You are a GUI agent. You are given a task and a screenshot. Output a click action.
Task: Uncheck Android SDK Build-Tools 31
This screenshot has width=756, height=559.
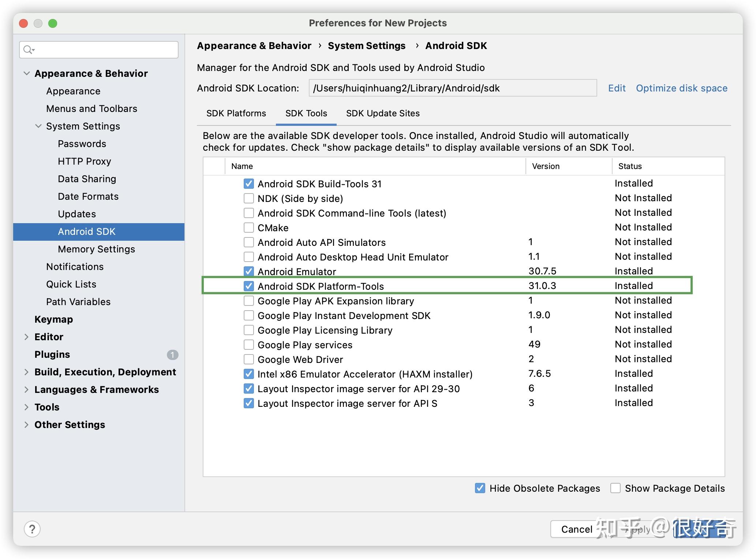coord(249,184)
